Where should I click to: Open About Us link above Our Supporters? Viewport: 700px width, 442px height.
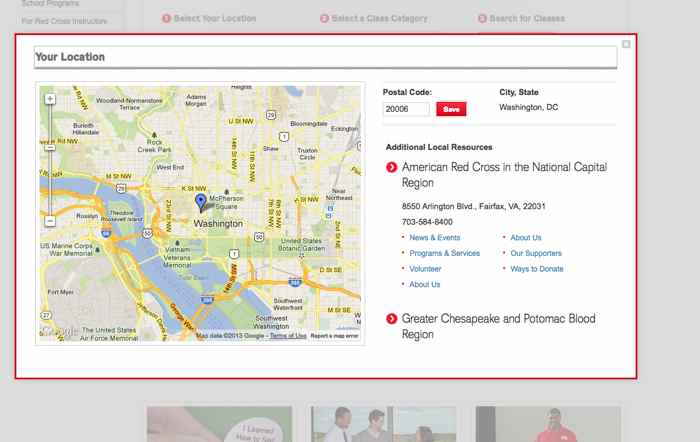(525, 238)
